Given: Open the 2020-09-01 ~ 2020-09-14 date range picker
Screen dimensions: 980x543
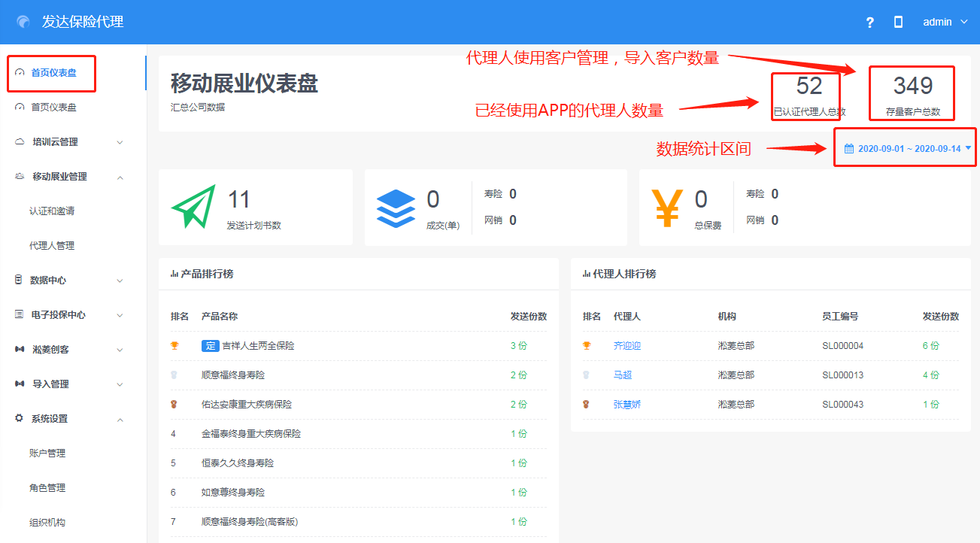Looking at the screenshot, I should pyautogui.click(x=909, y=149).
